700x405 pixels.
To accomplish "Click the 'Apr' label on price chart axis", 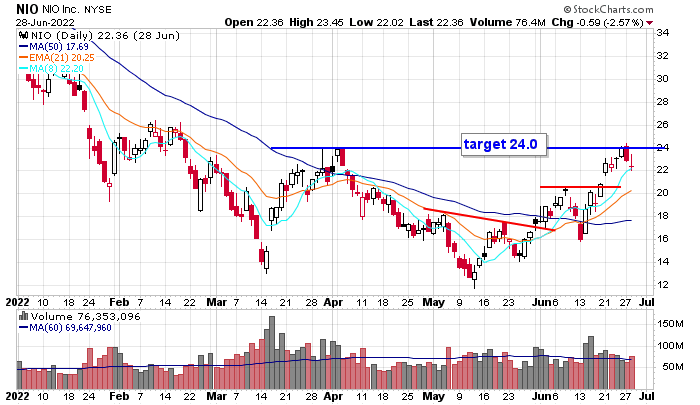I will (333, 302).
